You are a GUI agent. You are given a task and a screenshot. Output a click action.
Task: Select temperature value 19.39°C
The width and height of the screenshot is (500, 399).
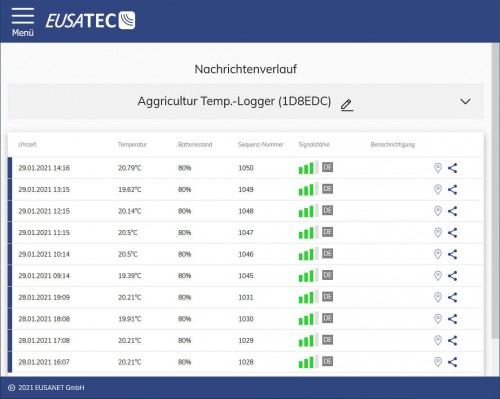click(x=130, y=276)
